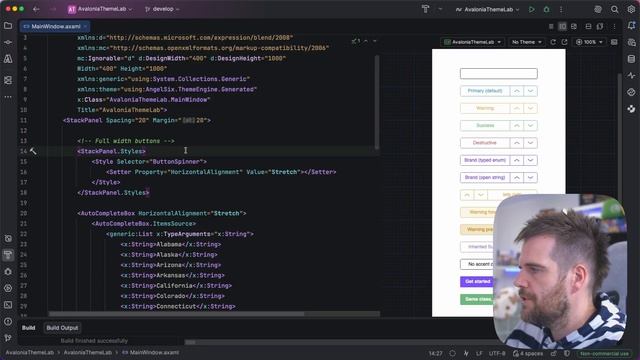
Task: Click the open preview in window icon
Action: (564, 42)
